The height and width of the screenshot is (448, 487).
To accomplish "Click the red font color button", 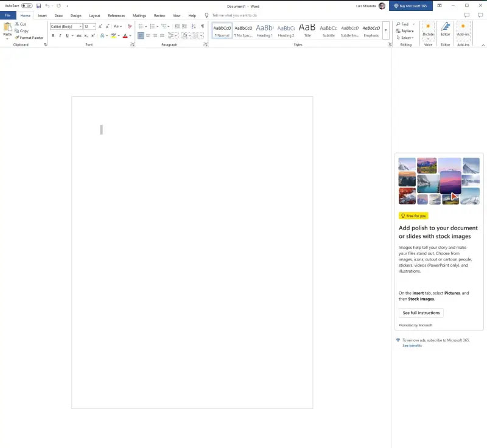I will pyautogui.click(x=125, y=36).
